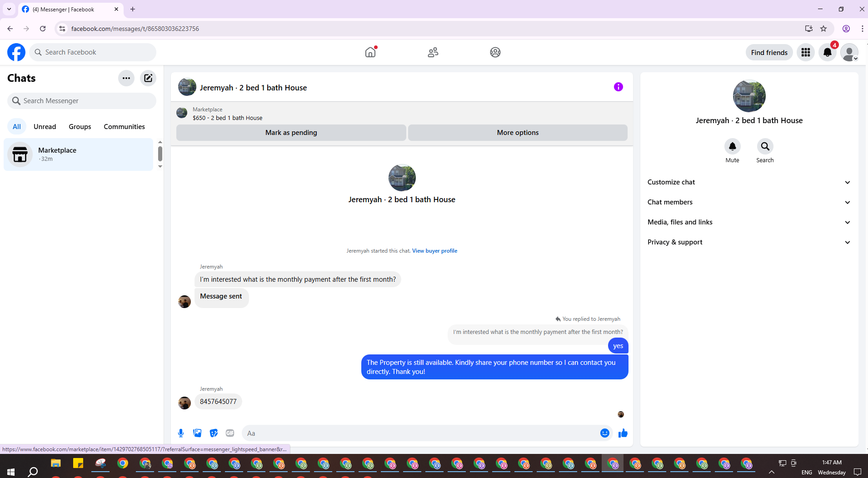Click the browser address bar URL
Viewport: 868px width, 478px height.
[x=135, y=29]
